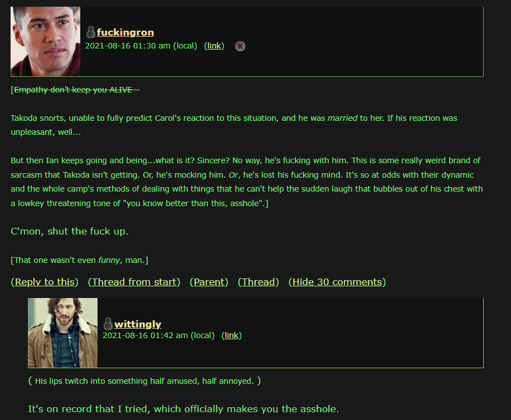Open the permalink of the 01:42 am comment

[x=231, y=335]
